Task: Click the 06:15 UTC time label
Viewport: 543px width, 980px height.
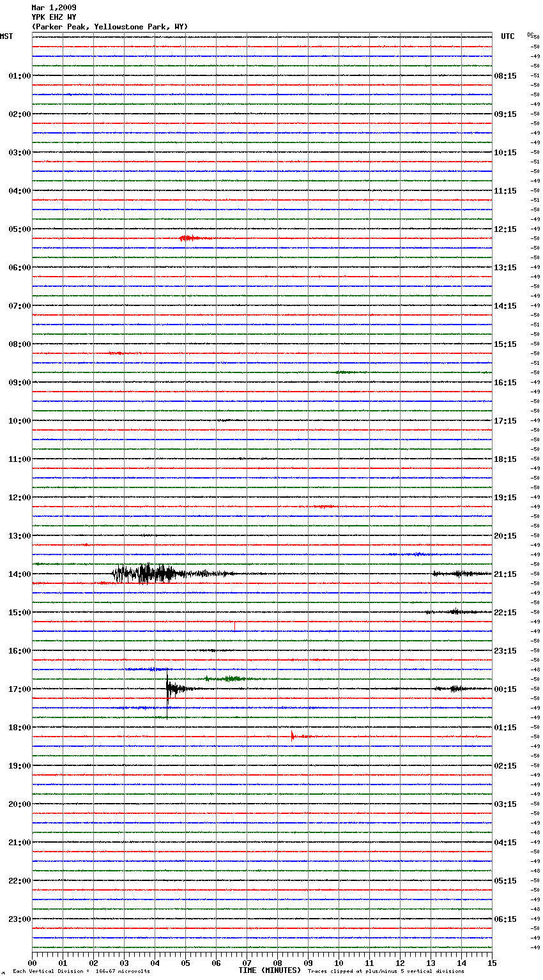Action: (x=505, y=919)
